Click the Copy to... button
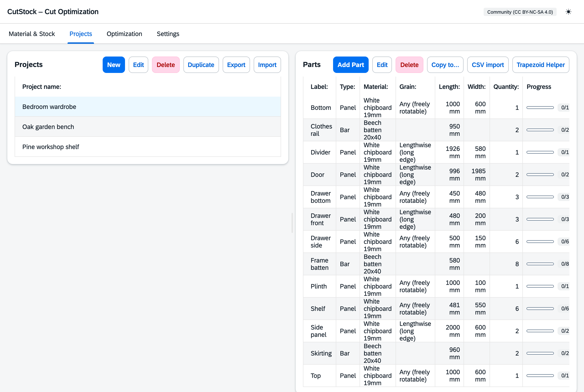 tap(445, 65)
